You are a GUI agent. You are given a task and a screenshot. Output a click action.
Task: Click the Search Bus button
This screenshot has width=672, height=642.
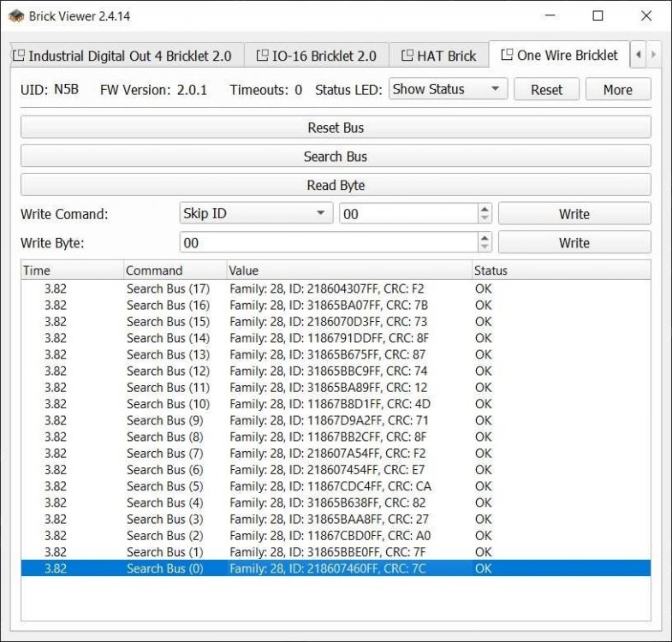[x=336, y=156]
